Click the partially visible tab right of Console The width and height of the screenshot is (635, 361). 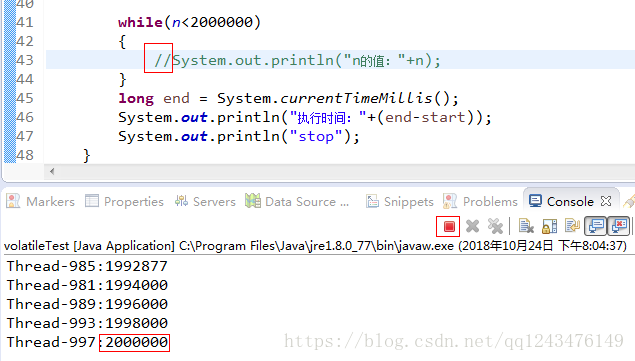point(629,201)
